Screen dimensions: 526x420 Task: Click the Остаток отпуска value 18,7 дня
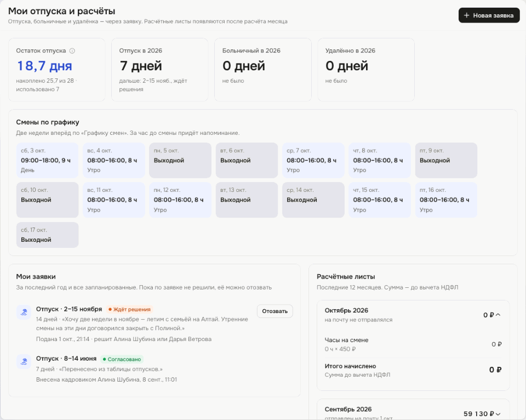coord(44,66)
